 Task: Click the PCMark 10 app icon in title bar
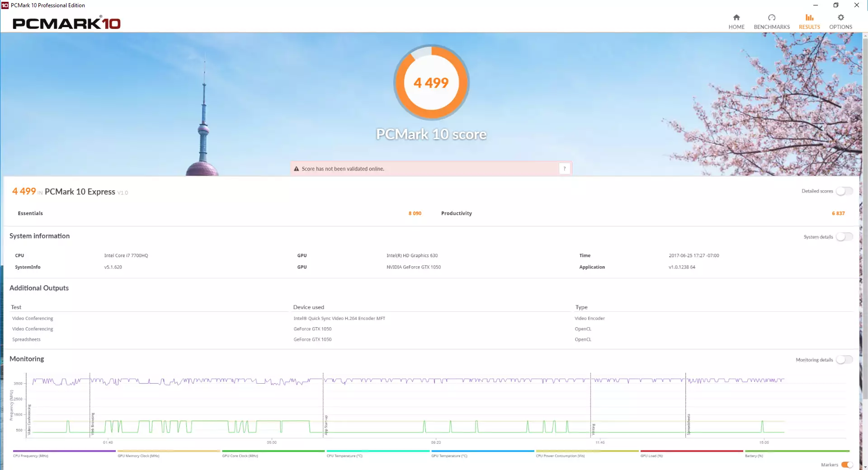(x=5, y=5)
